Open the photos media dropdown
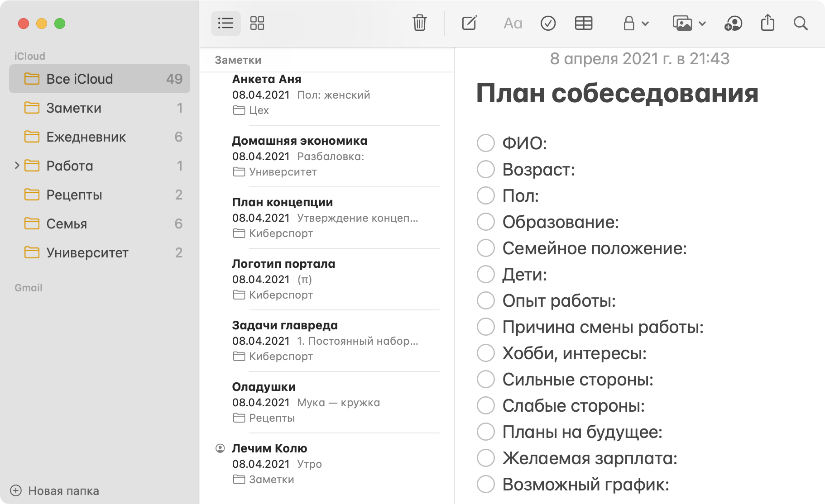Viewport: 825px width, 504px height. pyautogui.click(x=689, y=23)
